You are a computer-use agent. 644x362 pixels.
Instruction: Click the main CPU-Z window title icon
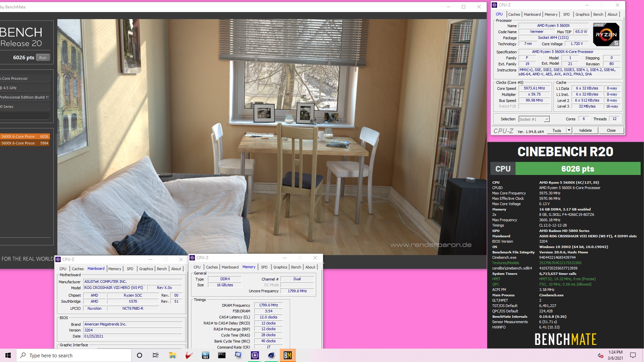494,5
